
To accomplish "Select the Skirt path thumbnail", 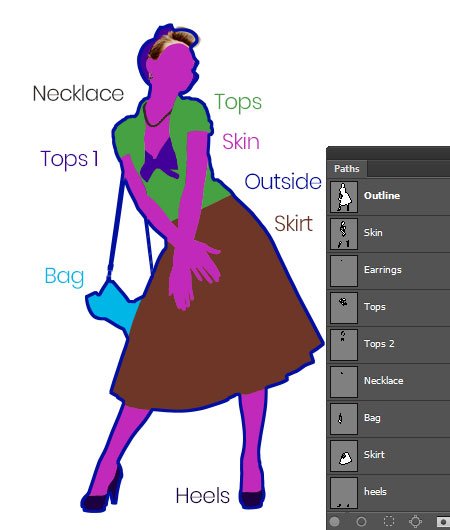I will tap(344, 456).
